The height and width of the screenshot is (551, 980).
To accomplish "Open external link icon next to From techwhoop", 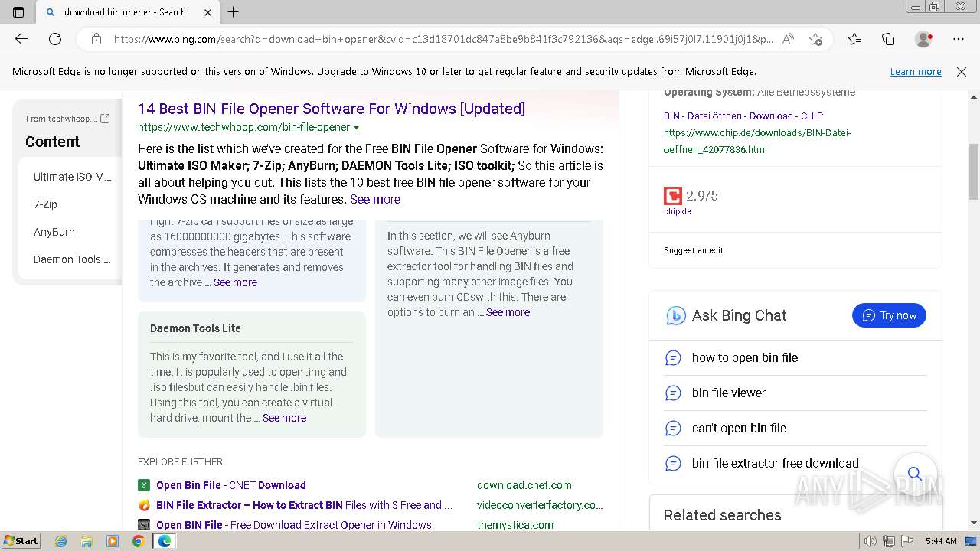I will tap(105, 119).
